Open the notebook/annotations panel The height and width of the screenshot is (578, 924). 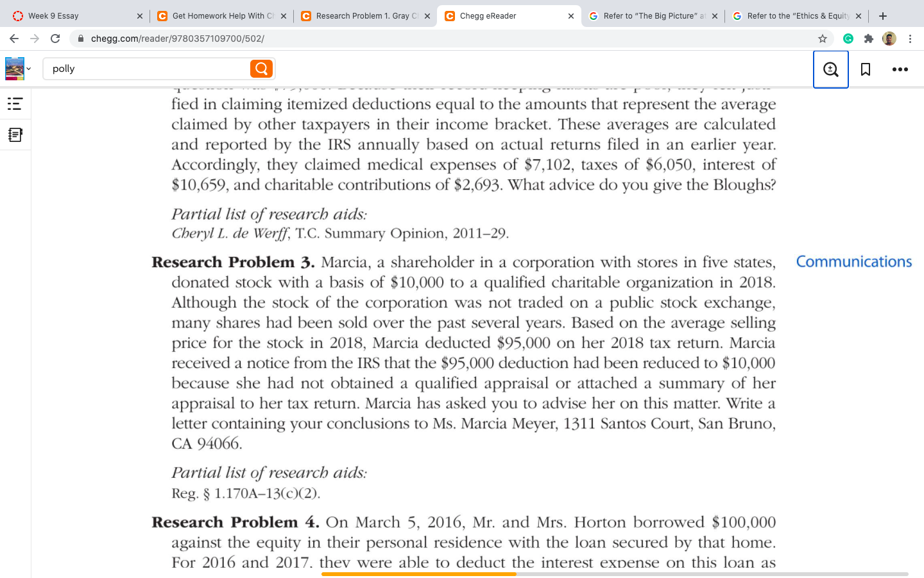click(x=15, y=134)
